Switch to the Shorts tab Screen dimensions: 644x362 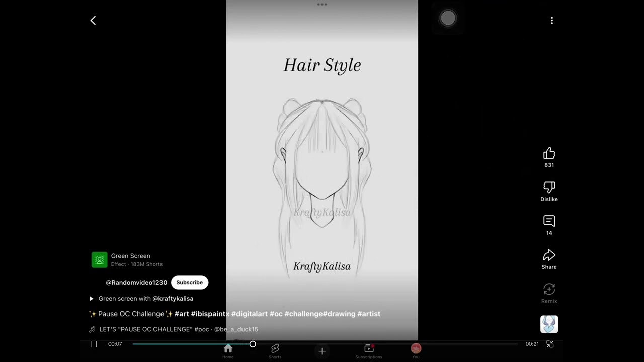click(275, 351)
